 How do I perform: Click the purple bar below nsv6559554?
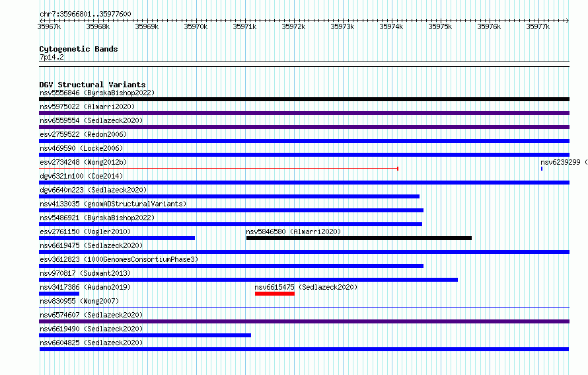tap(304, 127)
